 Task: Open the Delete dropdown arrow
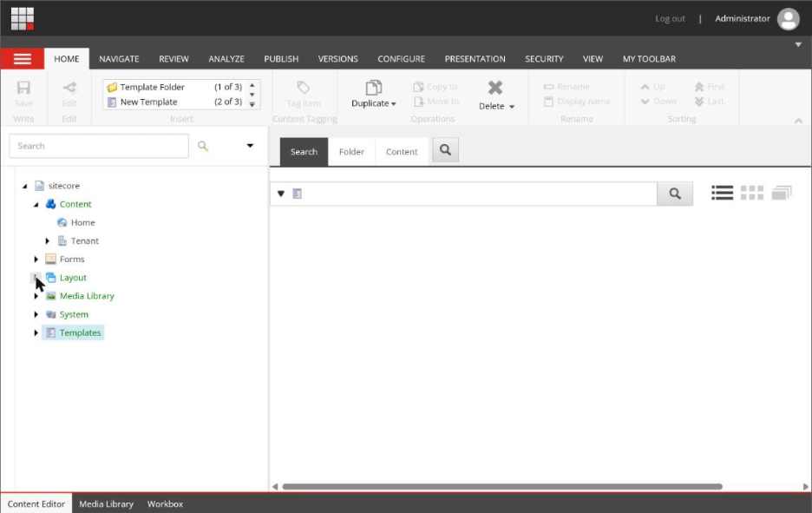click(x=512, y=107)
